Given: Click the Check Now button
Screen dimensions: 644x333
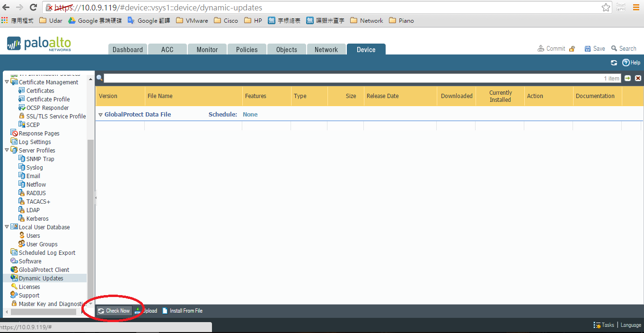Looking at the screenshot, I should click(x=114, y=311).
